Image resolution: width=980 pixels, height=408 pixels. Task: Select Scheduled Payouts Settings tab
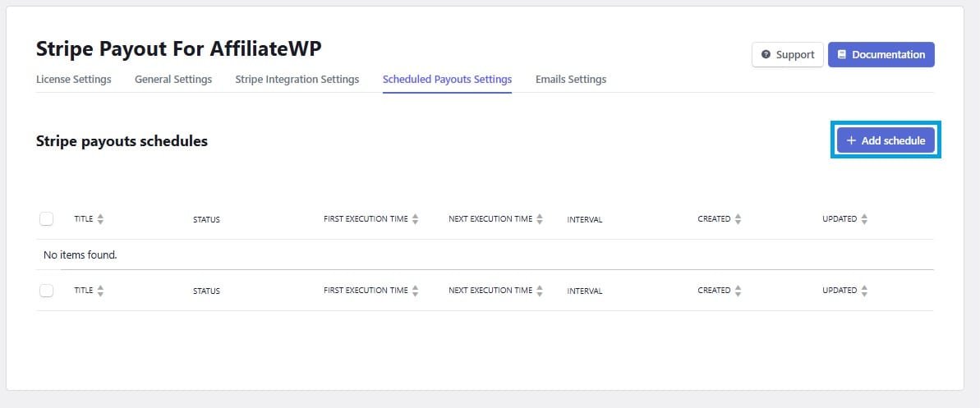click(x=448, y=80)
